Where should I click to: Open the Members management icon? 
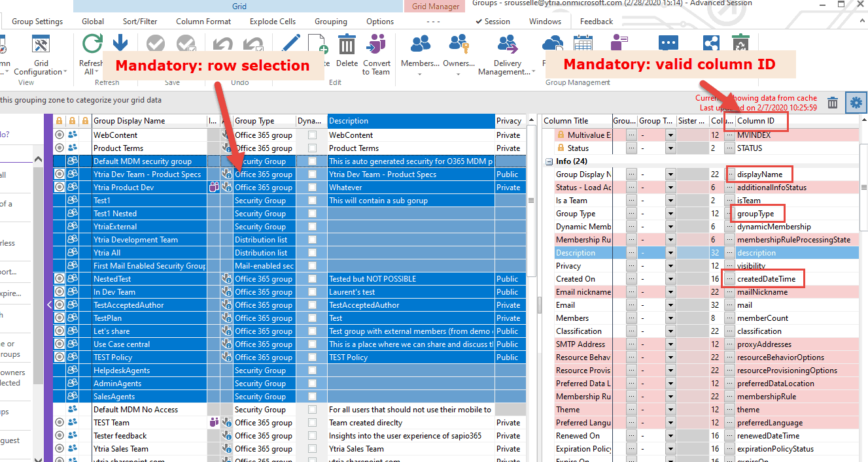click(x=420, y=45)
